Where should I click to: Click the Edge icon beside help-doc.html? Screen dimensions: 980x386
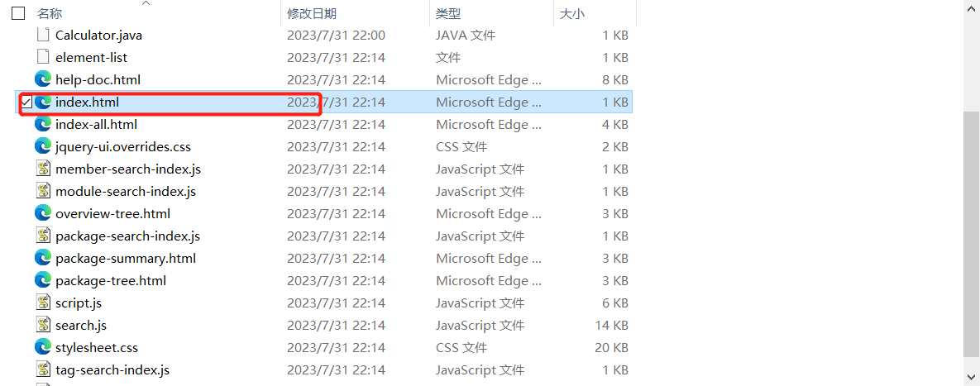coord(42,79)
